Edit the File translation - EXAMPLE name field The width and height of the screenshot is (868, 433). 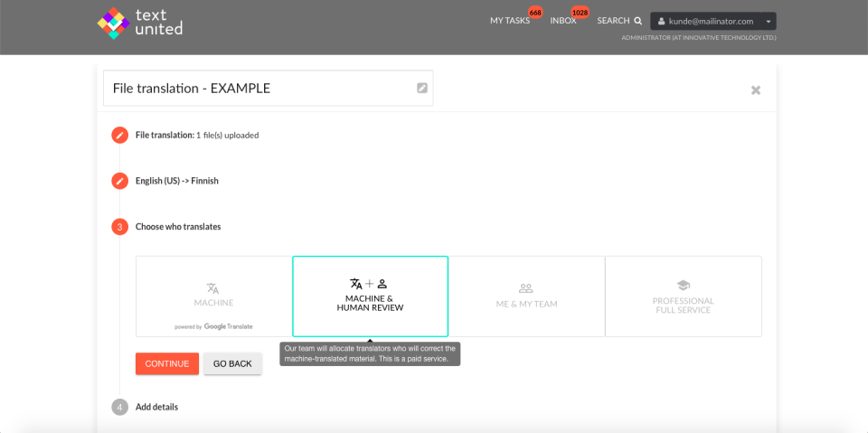coord(268,88)
